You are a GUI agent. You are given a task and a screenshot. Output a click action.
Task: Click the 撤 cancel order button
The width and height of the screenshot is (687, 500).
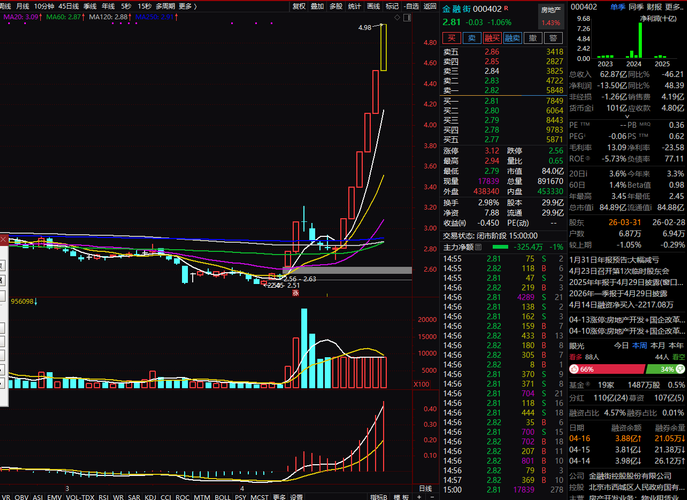(533, 38)
